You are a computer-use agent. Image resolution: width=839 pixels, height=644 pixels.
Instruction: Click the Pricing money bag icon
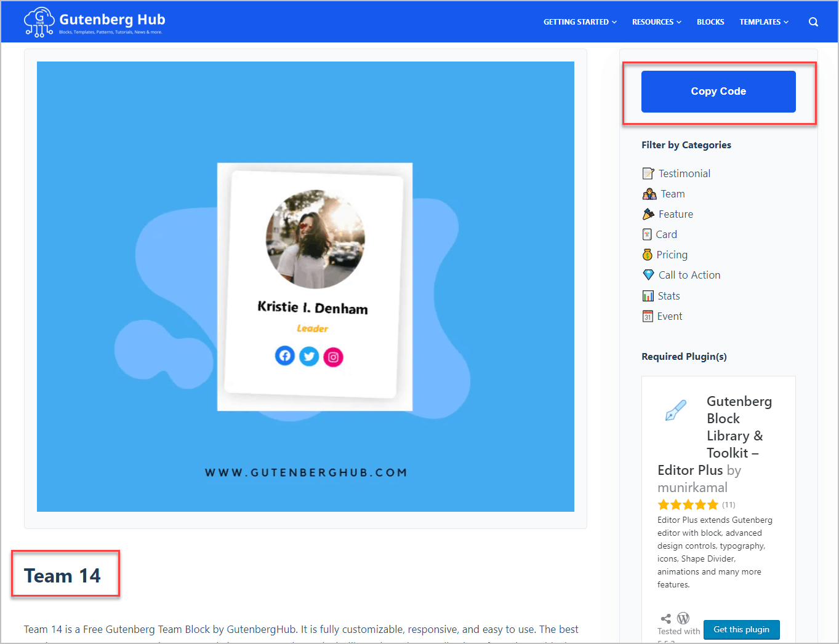648,254
